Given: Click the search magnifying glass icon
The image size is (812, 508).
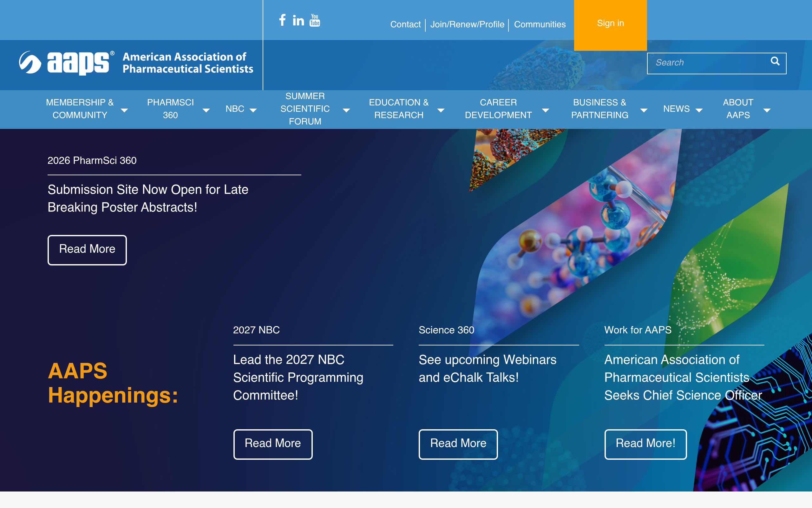Looking at the screenshot, I should point(775,61).
